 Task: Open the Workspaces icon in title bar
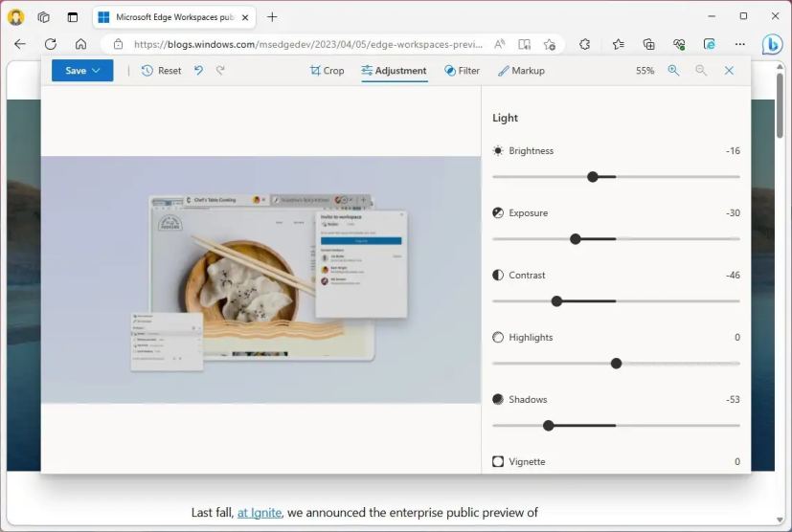[x=43, y=17]
